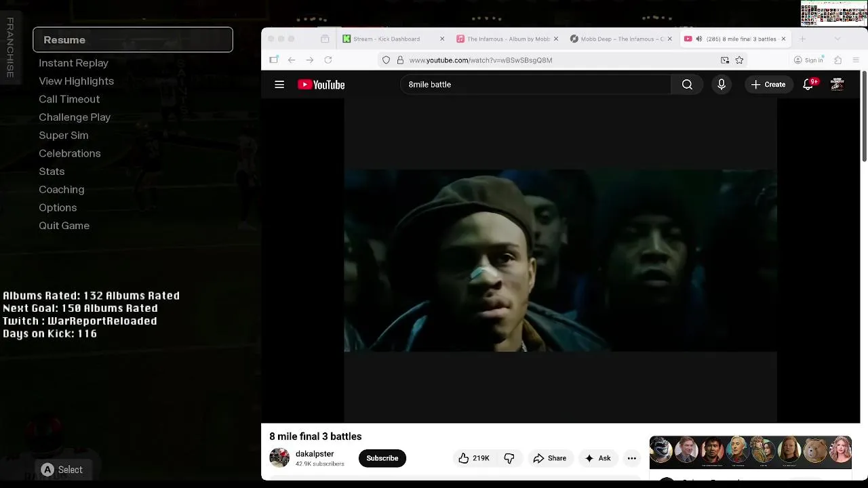Image resolution: width=868 pixels, height=488 pixels.
Task: Open the YouTube account avatar menu
Action: [x=837, y=84]
